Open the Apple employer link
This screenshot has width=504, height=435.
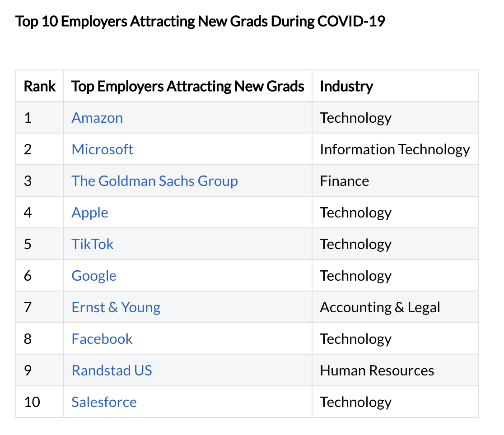point(90,213)
